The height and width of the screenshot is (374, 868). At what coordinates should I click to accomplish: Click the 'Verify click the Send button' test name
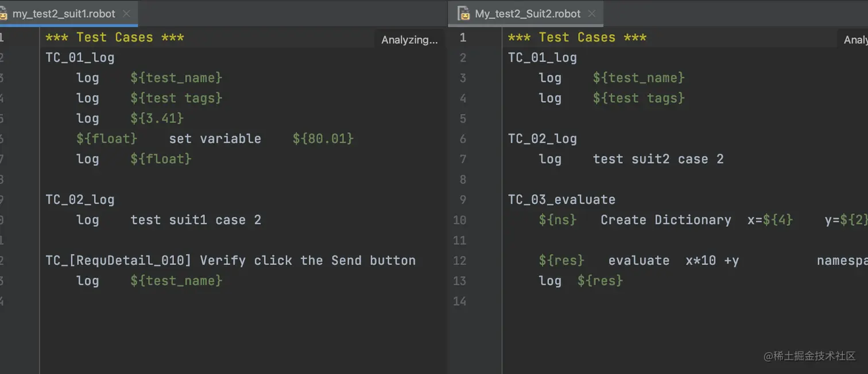coord(307,261)
